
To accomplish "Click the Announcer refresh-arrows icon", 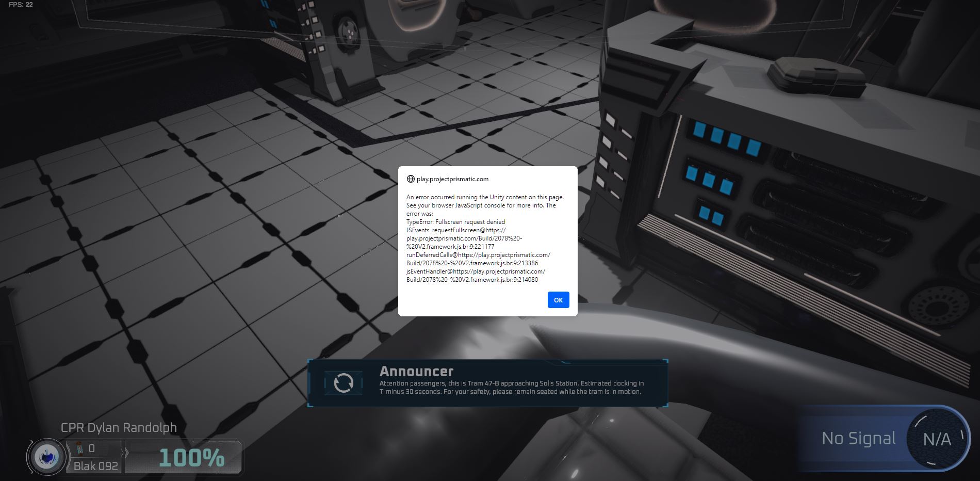I will point(344,383).
